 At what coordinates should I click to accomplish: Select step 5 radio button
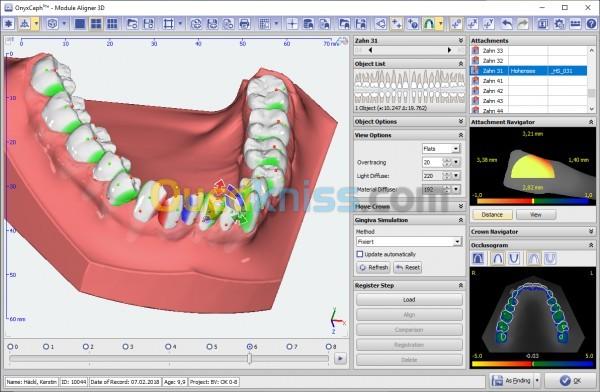209,346
